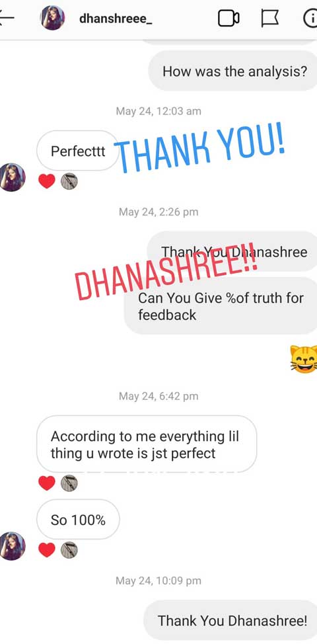The width and height of the screenshot is (317, 644).
Task: Select 'Can You Give %of truth' message
Action: pos(221,305)
